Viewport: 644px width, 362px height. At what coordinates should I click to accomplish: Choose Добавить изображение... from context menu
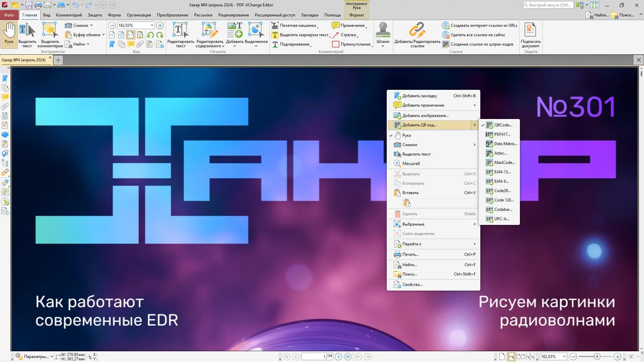[425, 116]
